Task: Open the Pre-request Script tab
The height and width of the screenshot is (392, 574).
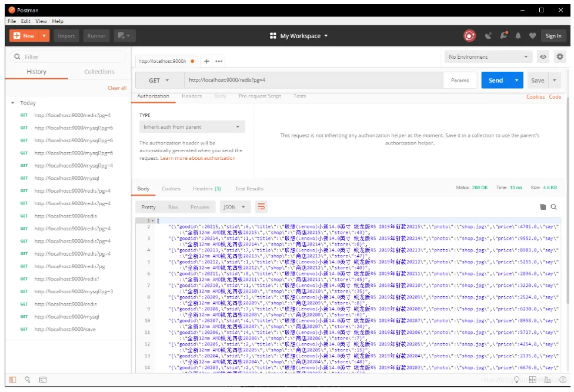Action: [x=260, y=96]
